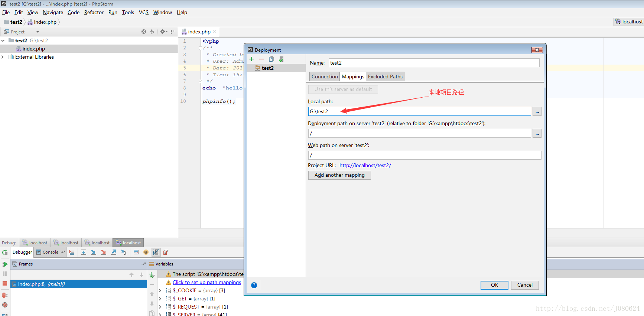Open the Deployment dialog help icon
The width and height of the screenshot is (644, 316).
point(254,285)
